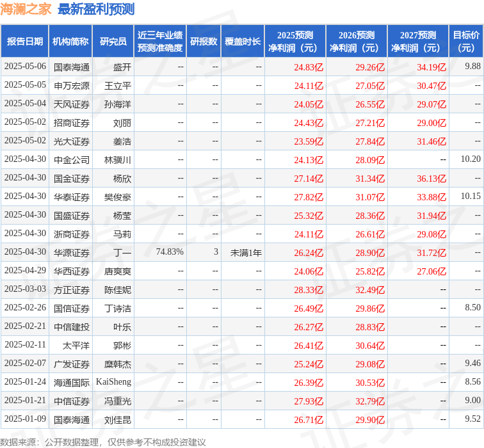The image size is (484, 448).
Task: Select researcher 樊俊豪
Action: point(118,197)
